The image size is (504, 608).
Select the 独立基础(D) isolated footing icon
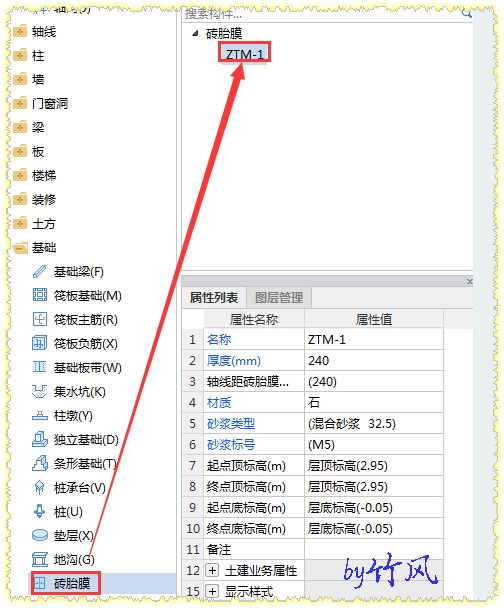(x=39, y=439)
